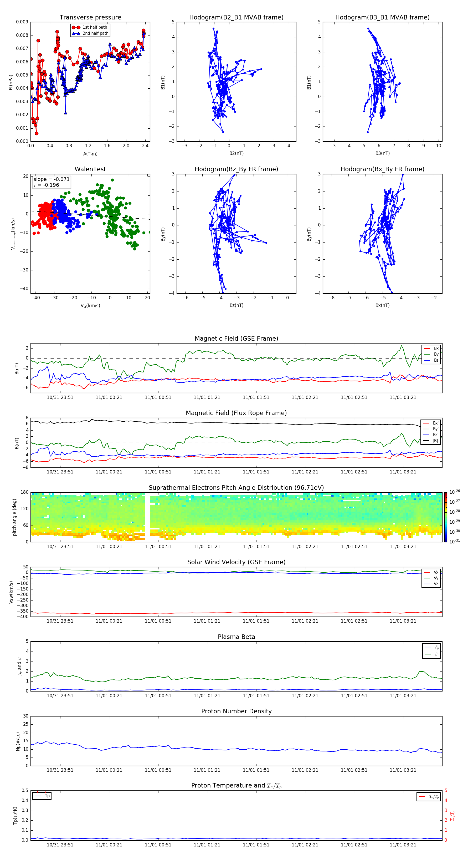Click the '10^-31' colorbar tick label

pos(455,542)
